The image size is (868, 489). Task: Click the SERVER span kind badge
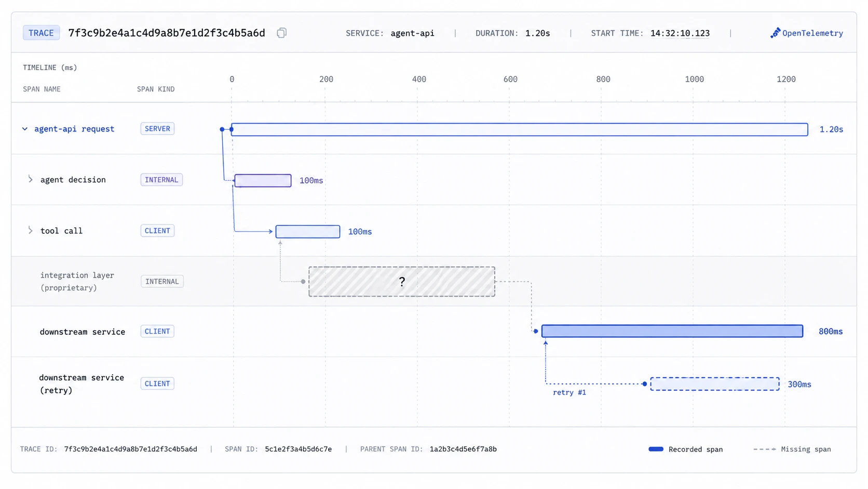[157, 128]
